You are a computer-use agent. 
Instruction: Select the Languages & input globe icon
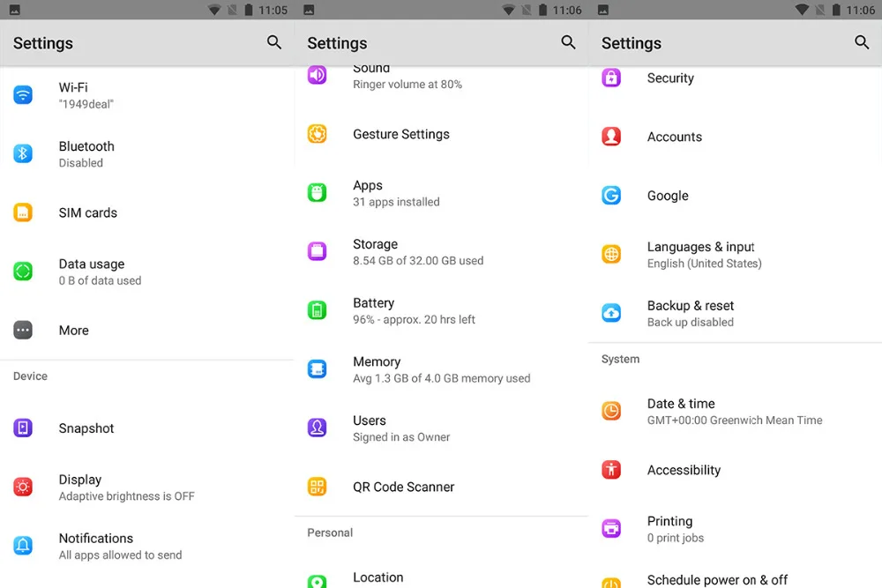pos(611,254)
